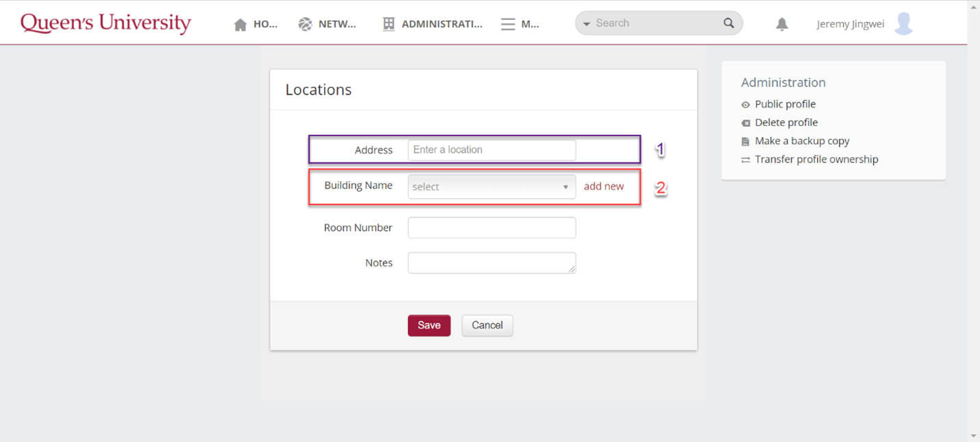The image size is (980, 442).
Task: Click the Queen's University logo
Action: [x=106, y=23]
